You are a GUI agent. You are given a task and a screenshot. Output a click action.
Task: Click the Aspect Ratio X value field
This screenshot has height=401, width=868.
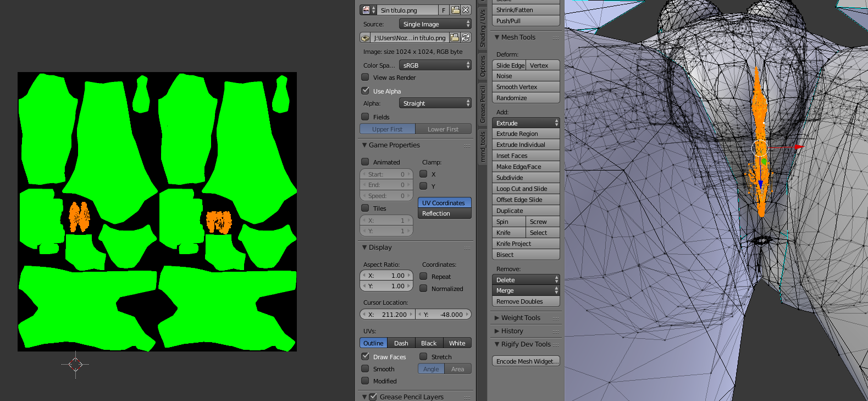pos(388,276)
